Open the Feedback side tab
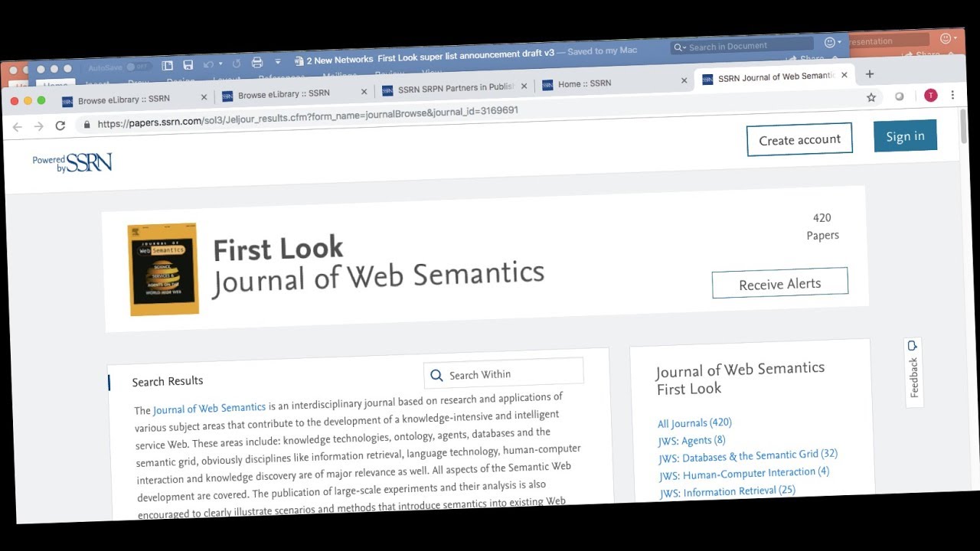The height and width of the screenshot is (551, 980). [913, 372]
